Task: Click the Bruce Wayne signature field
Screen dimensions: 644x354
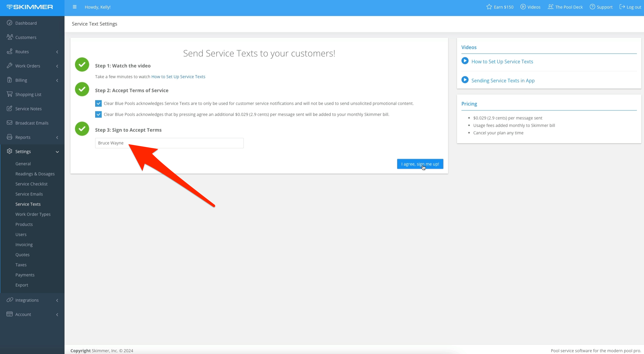Action: (169, 143)
